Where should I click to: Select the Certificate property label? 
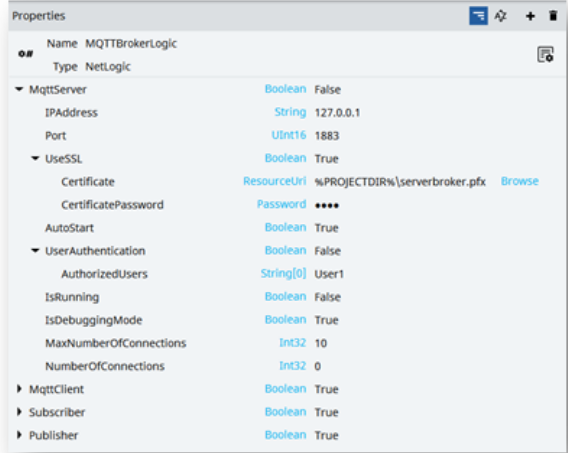click(88, 182)
